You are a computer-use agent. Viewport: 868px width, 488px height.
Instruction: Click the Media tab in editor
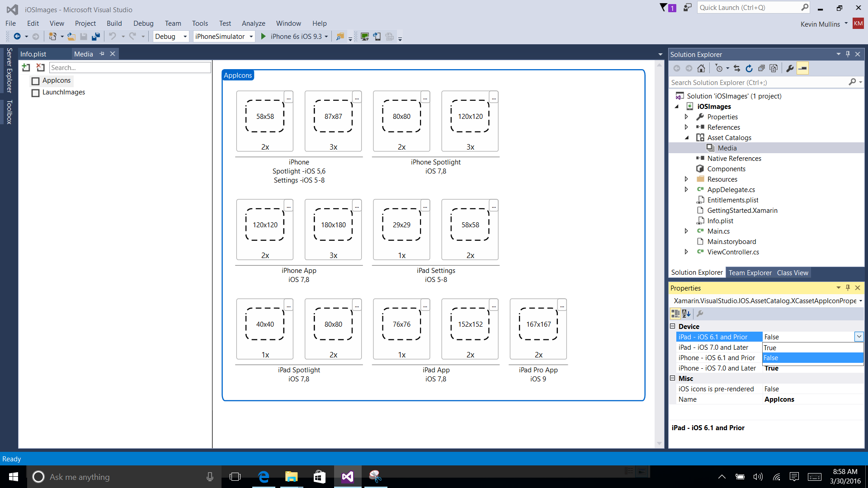coord(83,54)
